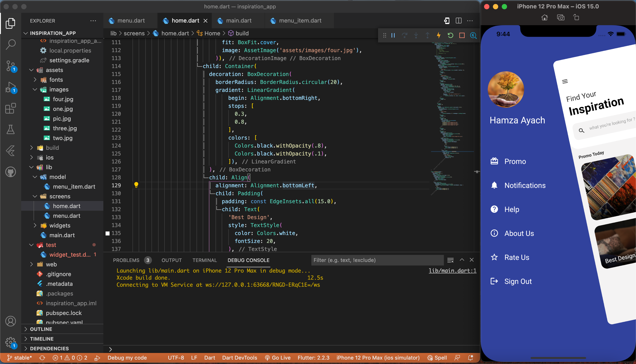Rotate the simulator device
636x364 pixels.
pyautogui.click(x=576, y=17)
